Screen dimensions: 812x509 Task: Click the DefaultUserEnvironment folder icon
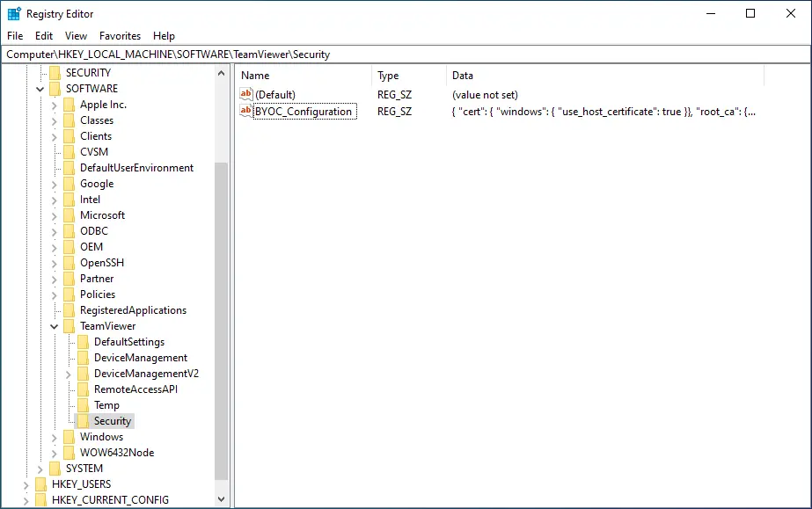pyautogui.click(x=69, y=168)
